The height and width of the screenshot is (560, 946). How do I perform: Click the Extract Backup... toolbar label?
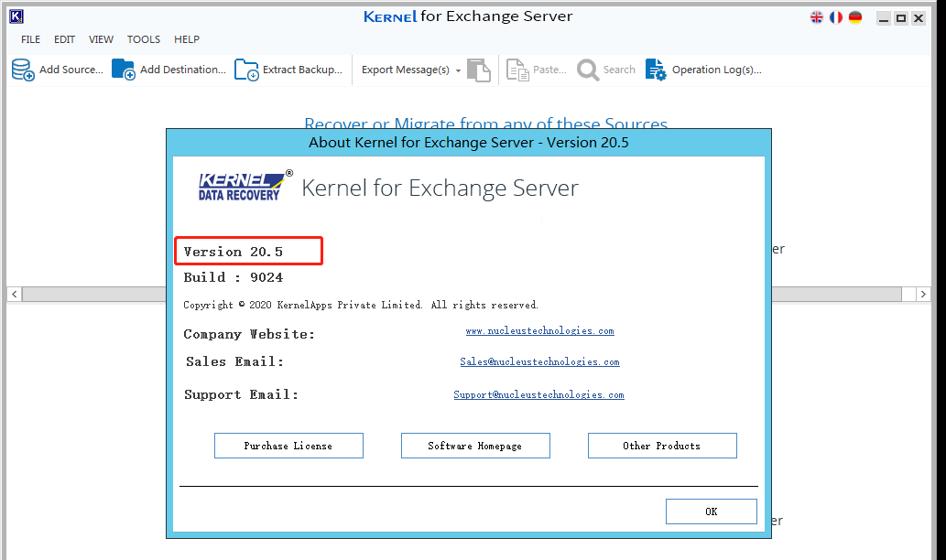pyautogui.click(x=302, y=70)
